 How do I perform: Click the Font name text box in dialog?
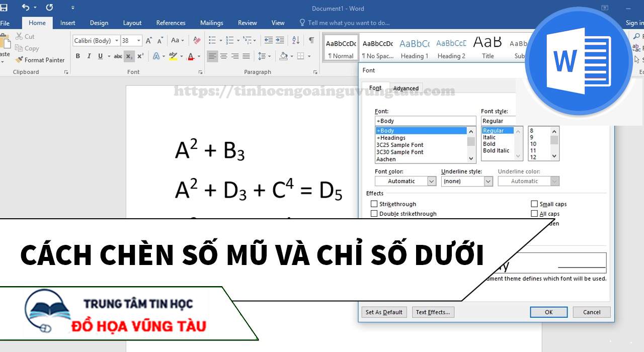(425, 121)
